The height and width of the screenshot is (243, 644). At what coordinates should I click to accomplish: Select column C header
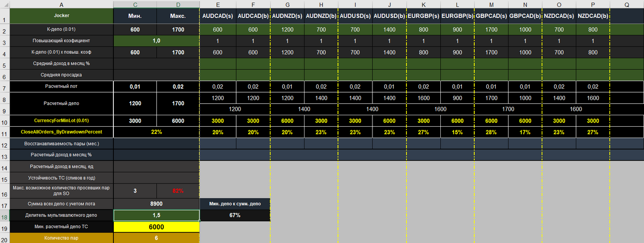click(135, 4)
